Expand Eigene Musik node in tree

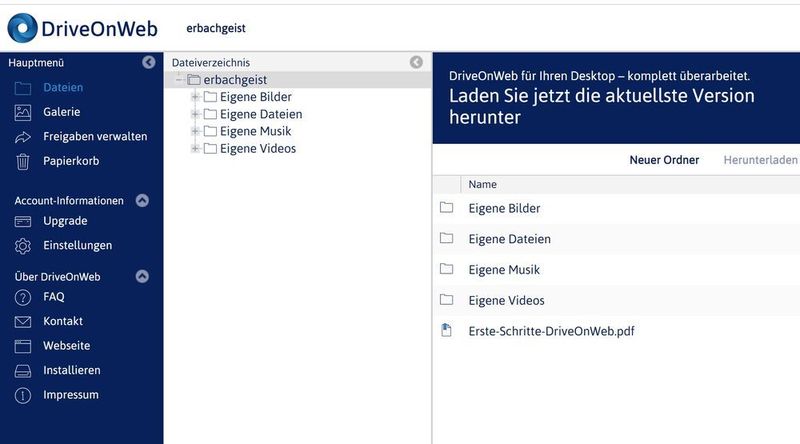pos(195,131)
